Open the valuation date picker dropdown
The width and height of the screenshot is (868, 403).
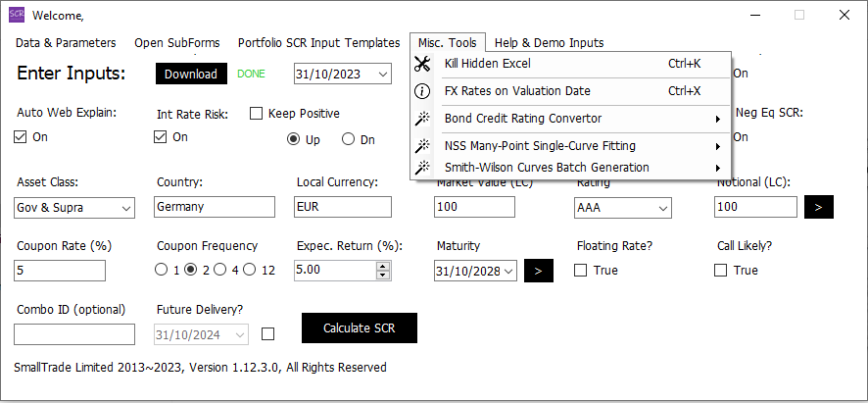[382, 75]
